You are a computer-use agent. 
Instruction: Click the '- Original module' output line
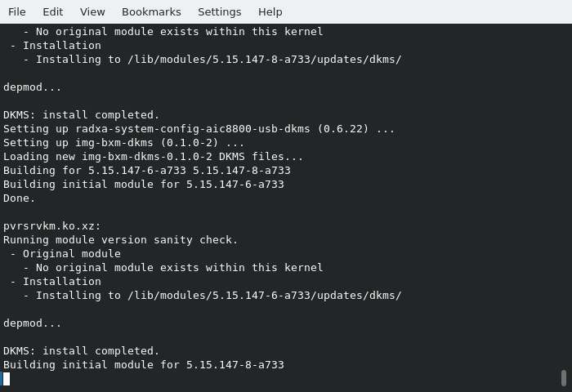(65, 254)
